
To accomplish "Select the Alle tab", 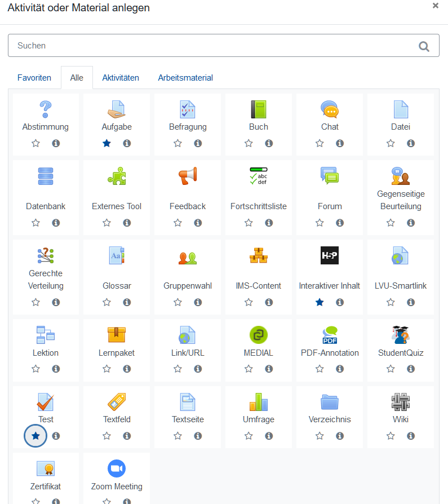I will (77, 78).
